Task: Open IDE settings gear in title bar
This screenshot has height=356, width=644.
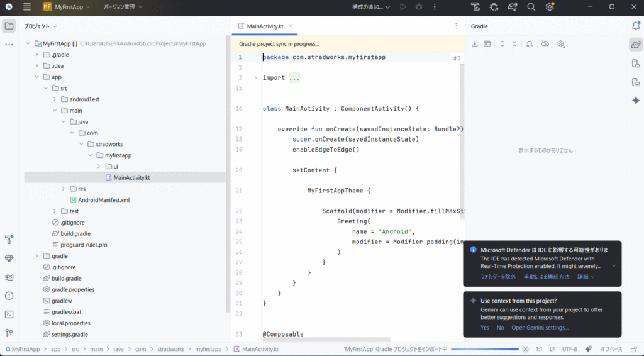Action: click(550, 7)
